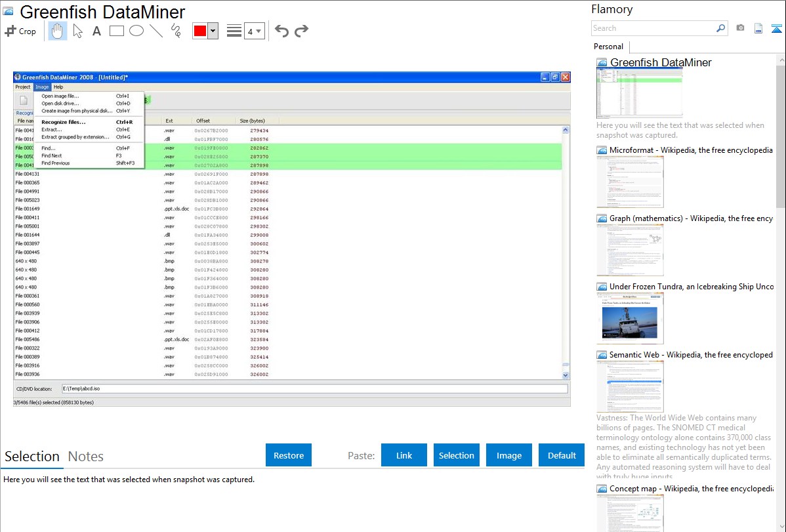The width and height of the screenshot is (786, 532).
Task: Select the arrow pointer tool
Action: point(77,31)
